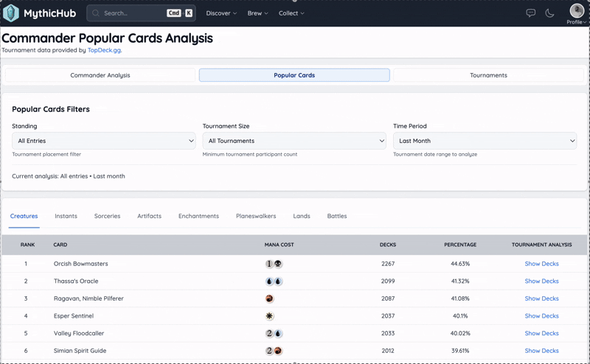Switch to the Tournaments tab
590x364 pixels.
[x=488, y=75]
